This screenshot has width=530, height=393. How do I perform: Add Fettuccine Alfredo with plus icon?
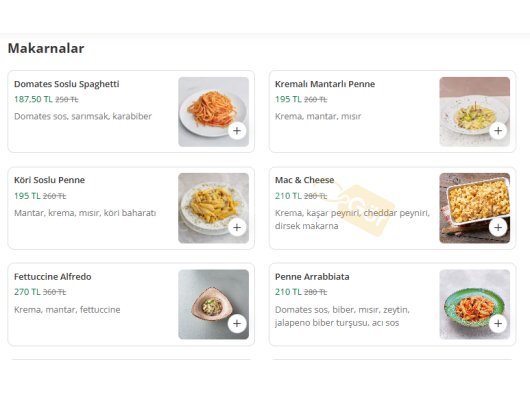click(237, 323)
